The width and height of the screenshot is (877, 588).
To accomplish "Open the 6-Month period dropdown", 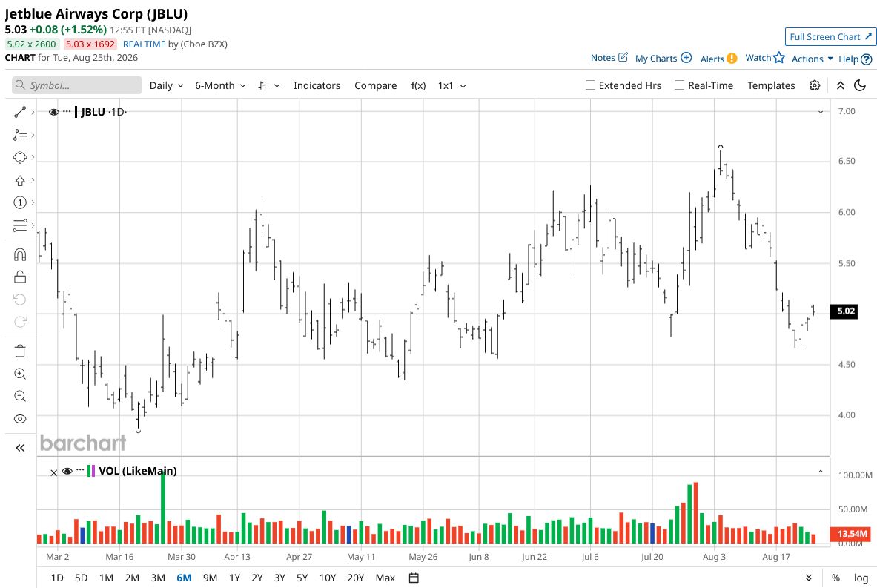I will (x=220, y=85).
